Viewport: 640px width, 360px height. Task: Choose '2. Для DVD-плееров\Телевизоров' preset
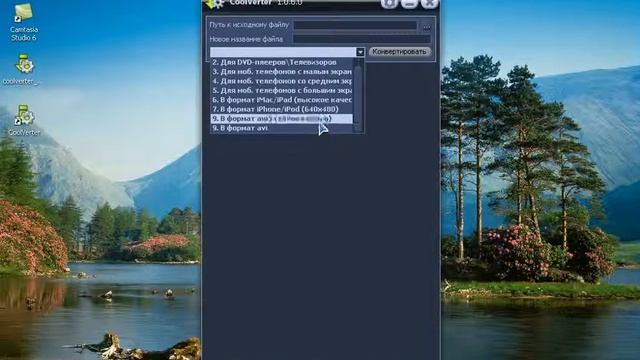(282, 62)
